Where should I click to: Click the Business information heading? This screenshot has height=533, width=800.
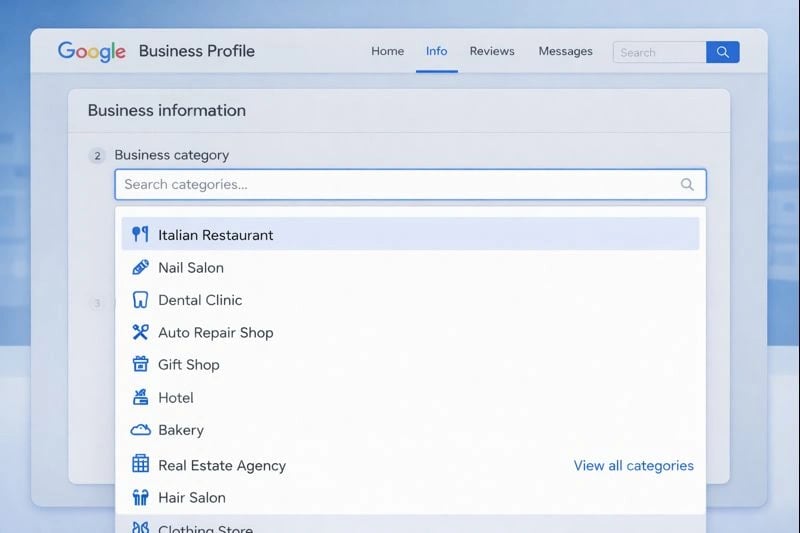[167, 110]
